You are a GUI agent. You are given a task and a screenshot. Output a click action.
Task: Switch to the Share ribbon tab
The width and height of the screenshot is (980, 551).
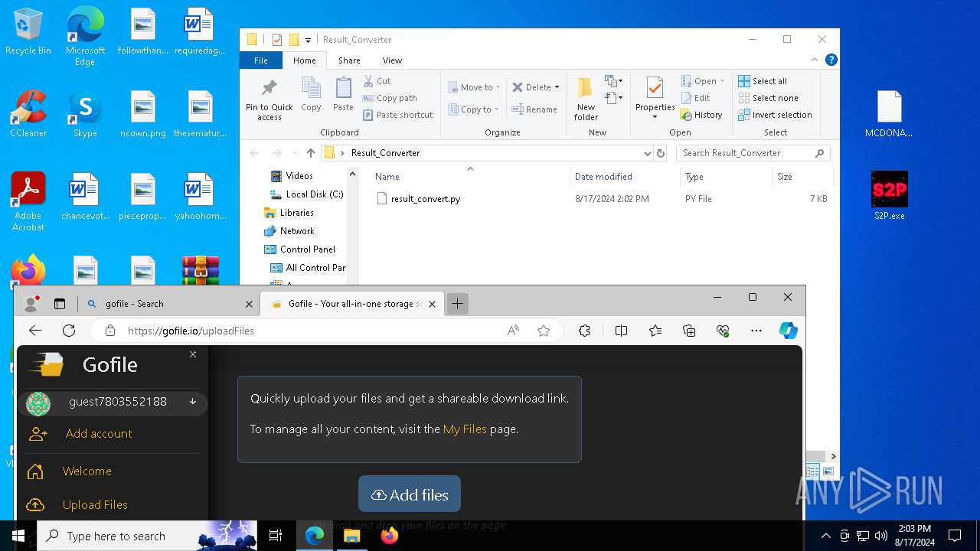click(x=349, y=60)
